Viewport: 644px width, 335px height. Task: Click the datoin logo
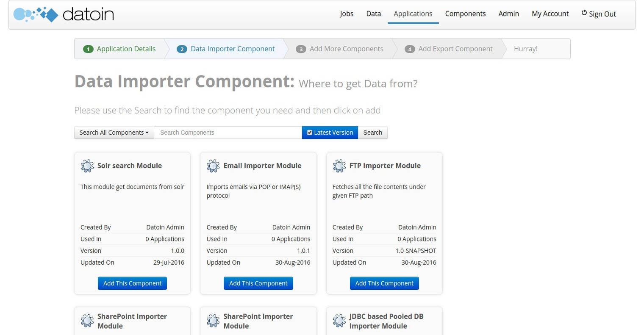click(64, 14)
